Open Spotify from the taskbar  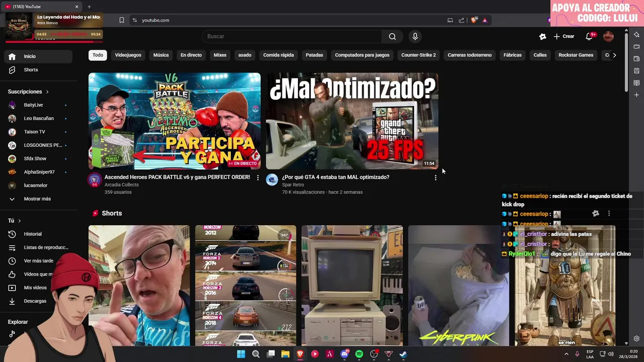pos(359,354)
